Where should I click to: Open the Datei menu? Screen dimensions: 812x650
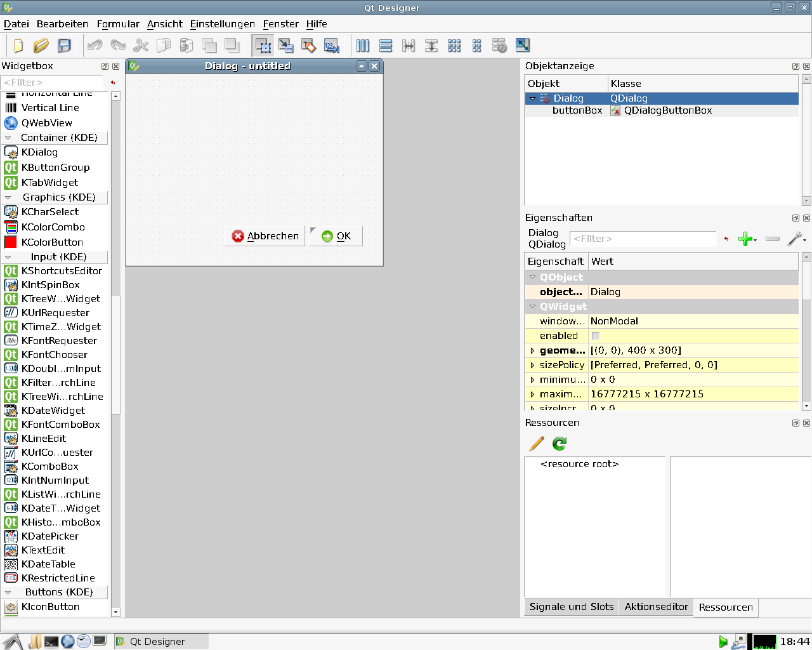(16, 24)
